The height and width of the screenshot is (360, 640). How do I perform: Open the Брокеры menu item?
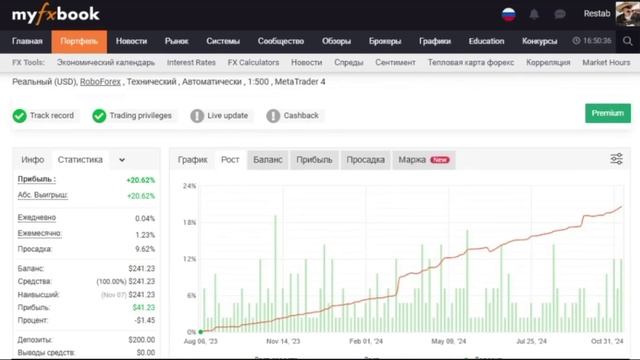385,41
